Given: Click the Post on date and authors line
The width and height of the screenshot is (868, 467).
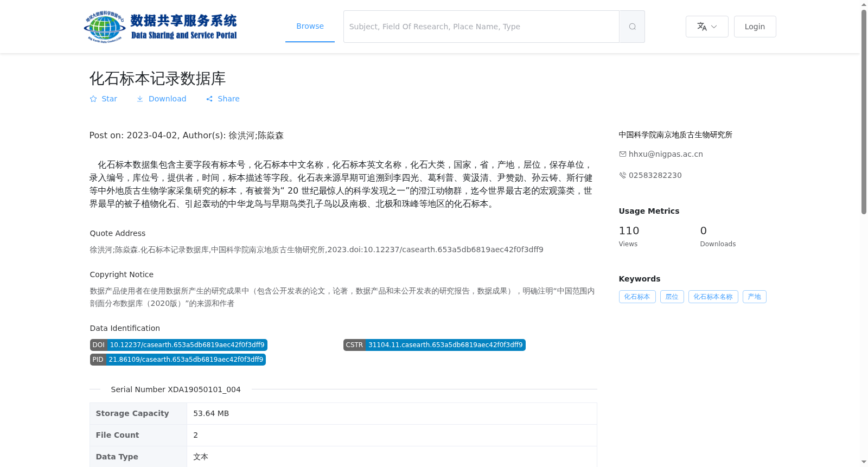Looking at the screenshot, I should click(187, 135).
